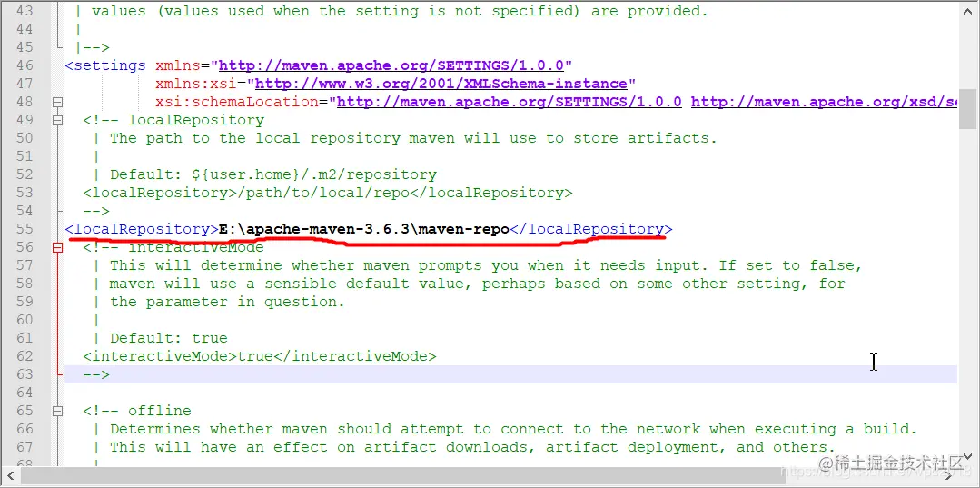Click the horizontal scrollbar right arrow
The width and height of the screenshot is (980, 488).
[x=948, y=475]
